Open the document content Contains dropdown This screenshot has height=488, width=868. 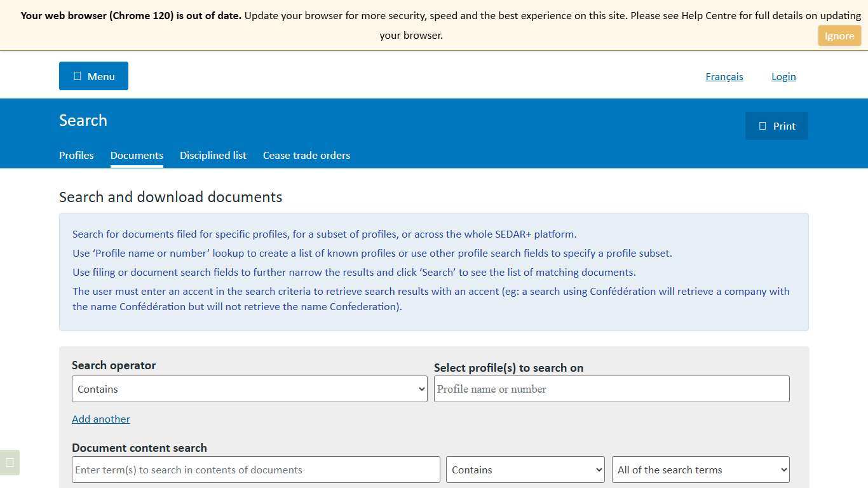coord(525,470)
